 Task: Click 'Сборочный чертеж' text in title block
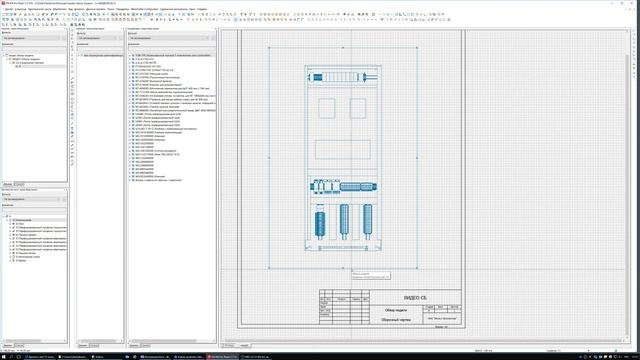[x=396, y=320]
